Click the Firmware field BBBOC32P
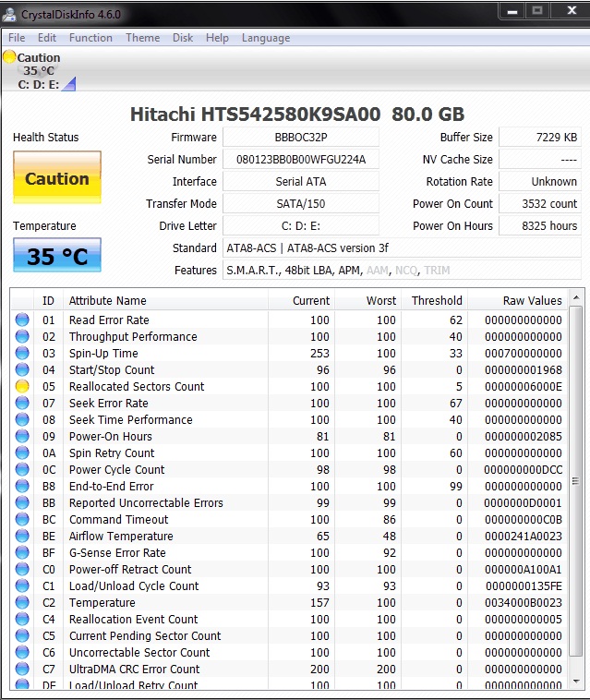The width and height of the screenshot is (590, 700). coord(301,137)
